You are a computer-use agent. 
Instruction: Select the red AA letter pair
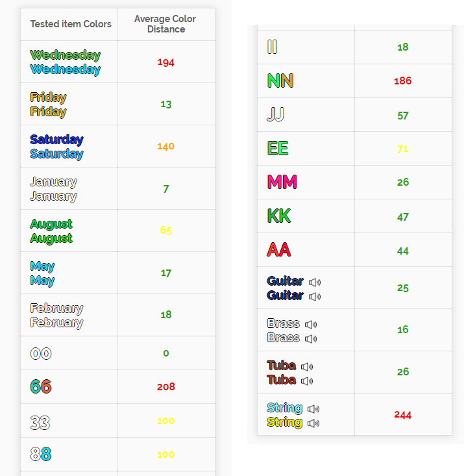click(279, 250)
